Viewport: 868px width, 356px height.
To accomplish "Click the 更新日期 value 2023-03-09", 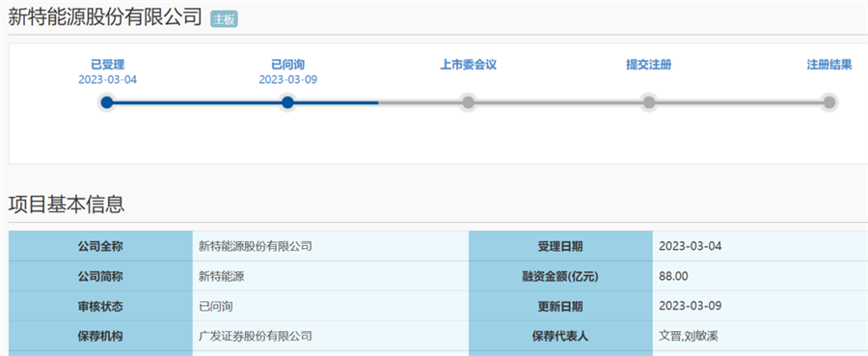I will click(x=691, y=306).
